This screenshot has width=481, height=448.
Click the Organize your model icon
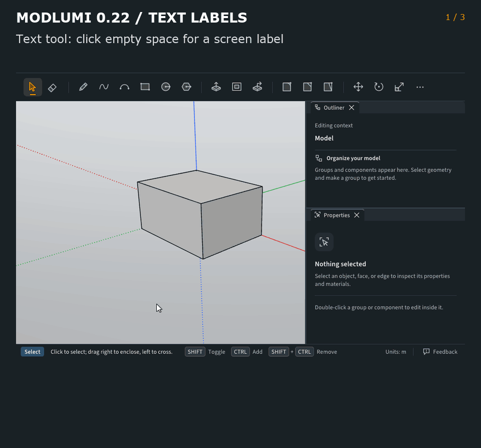(x=319, y=158)
